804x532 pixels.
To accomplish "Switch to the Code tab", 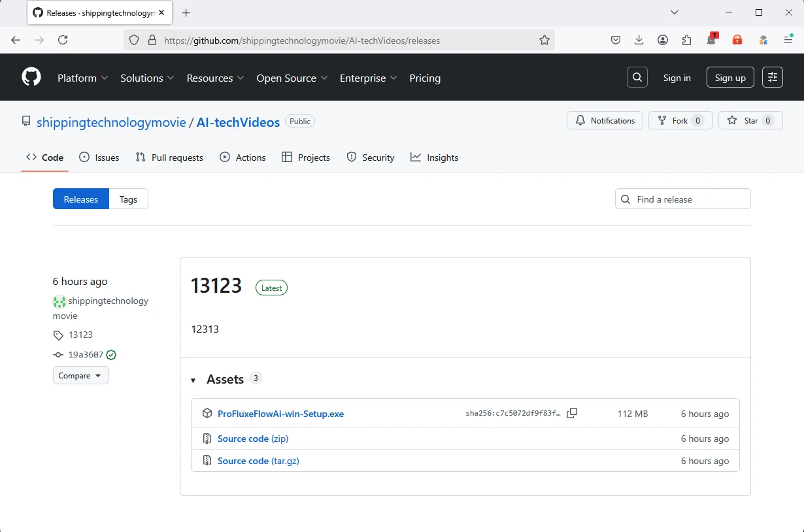I will pos(45,158).
